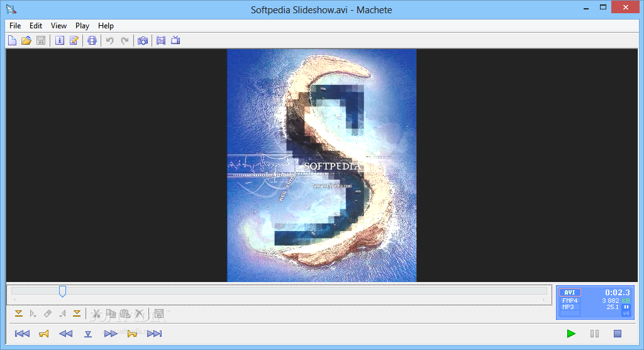Open the View menu
The height and width of the screenshot is (350, 644).
click(58, 26)
